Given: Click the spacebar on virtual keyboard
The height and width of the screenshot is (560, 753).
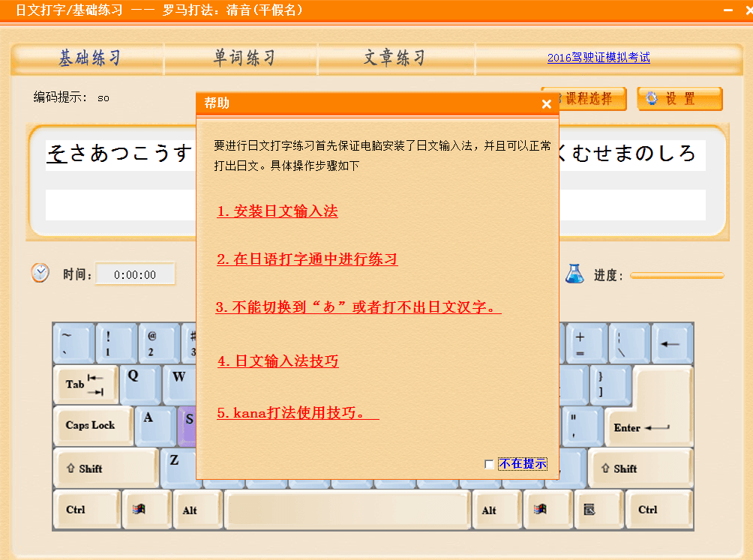Looking at the screenshot, I should pos(347,510).
